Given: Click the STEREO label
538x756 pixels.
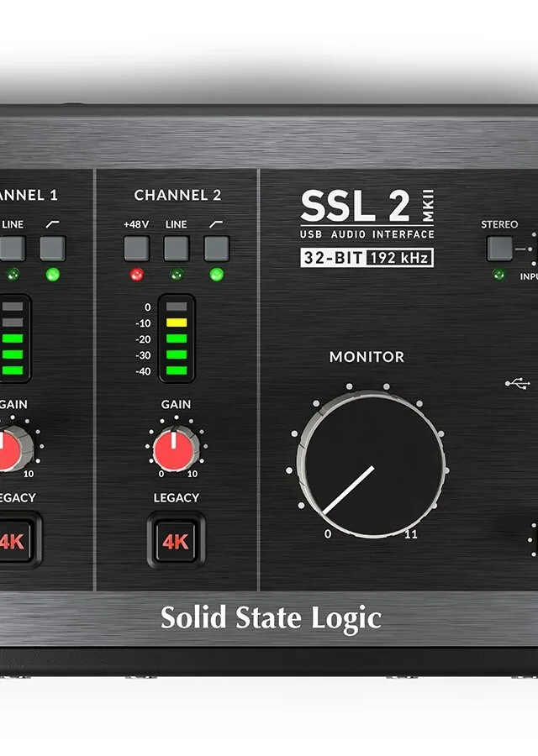Looking at the screenshot, I should click(499, 224).
